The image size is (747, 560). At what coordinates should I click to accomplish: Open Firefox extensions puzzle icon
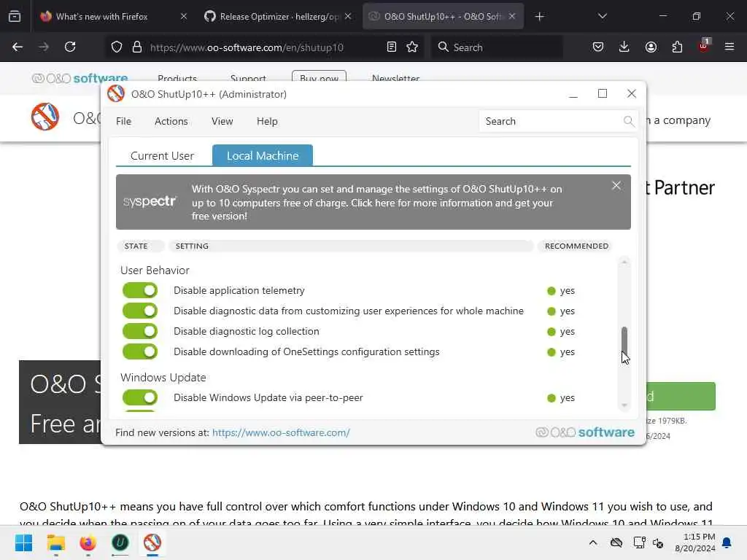(677, 47)
